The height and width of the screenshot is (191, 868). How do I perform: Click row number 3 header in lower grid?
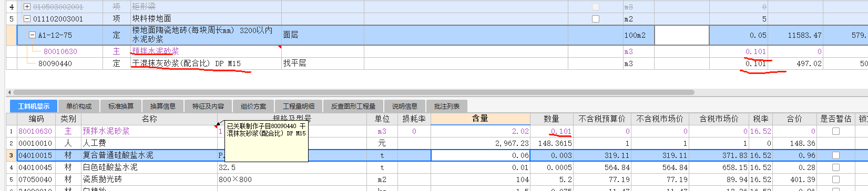pos(11,155)
